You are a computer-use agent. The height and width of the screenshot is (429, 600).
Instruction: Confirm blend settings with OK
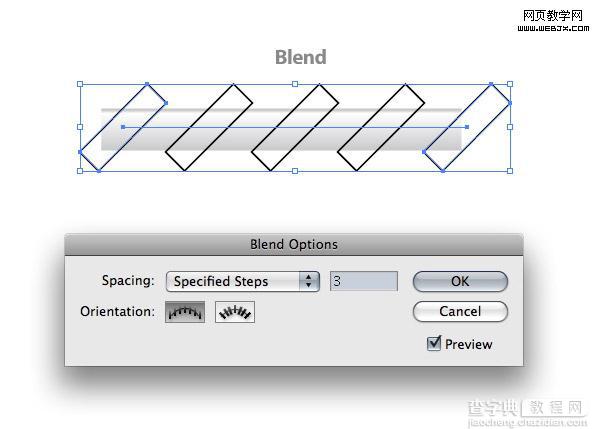point(460,282)
